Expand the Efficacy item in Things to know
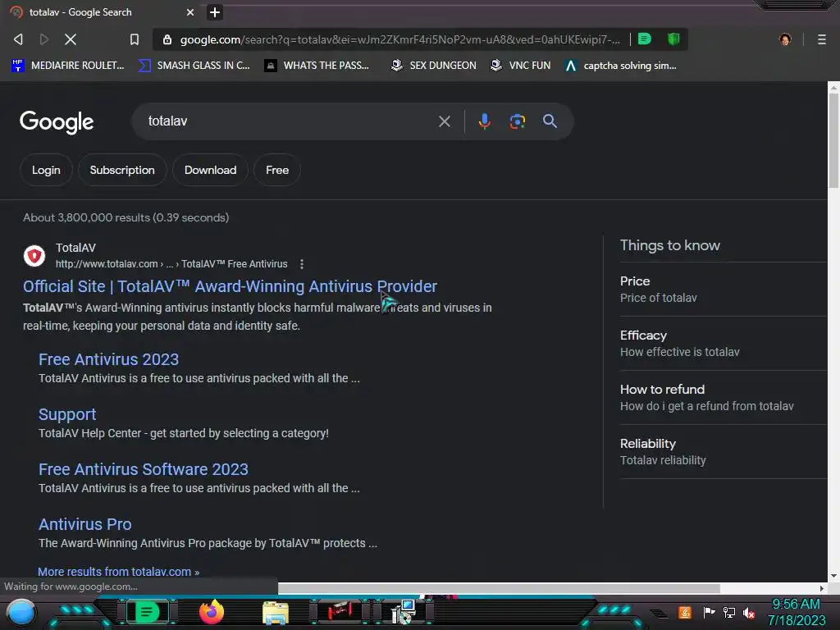This screenshot has height=630, width=840. (x=724, y=344)
